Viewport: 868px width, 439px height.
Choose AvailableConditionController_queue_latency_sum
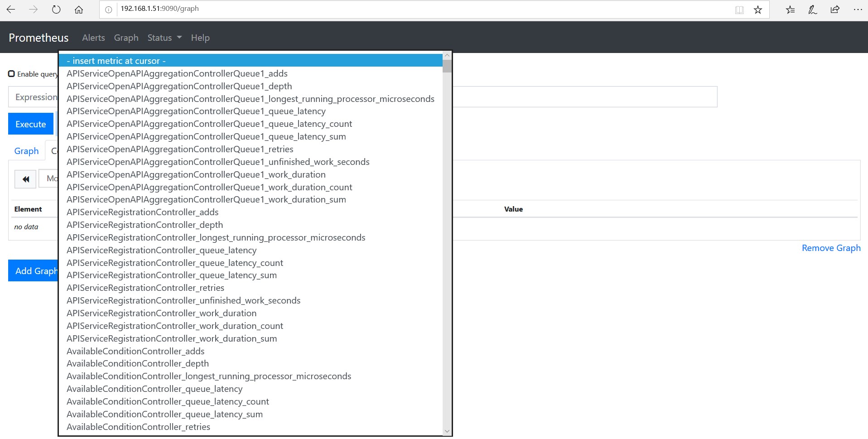(251, 414)
